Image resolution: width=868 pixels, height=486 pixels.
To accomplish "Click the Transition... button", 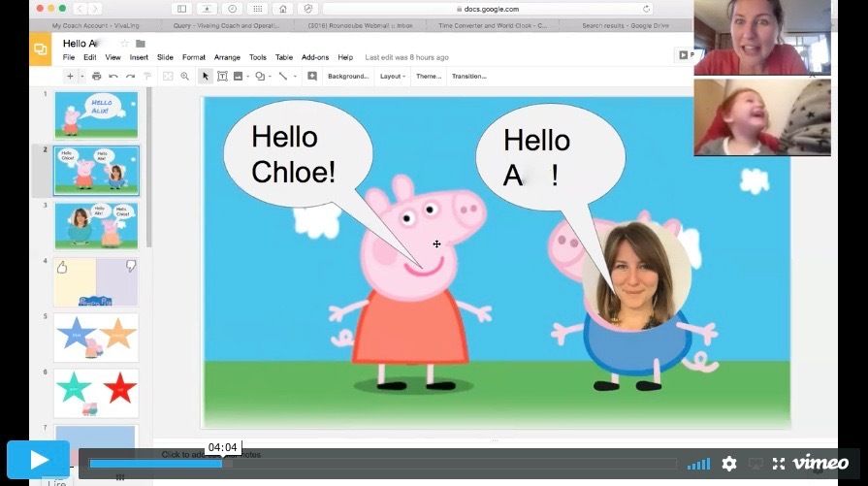I will pyautogui.click(x=468, y=77).
